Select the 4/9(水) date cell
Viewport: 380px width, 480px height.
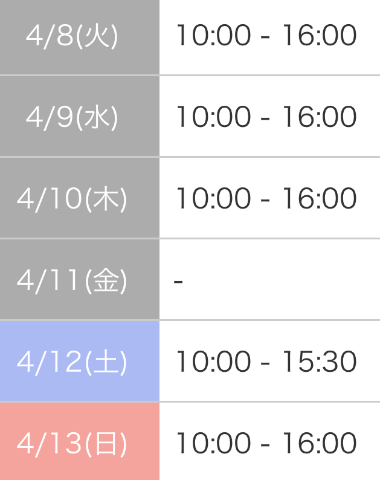point(80,116)
